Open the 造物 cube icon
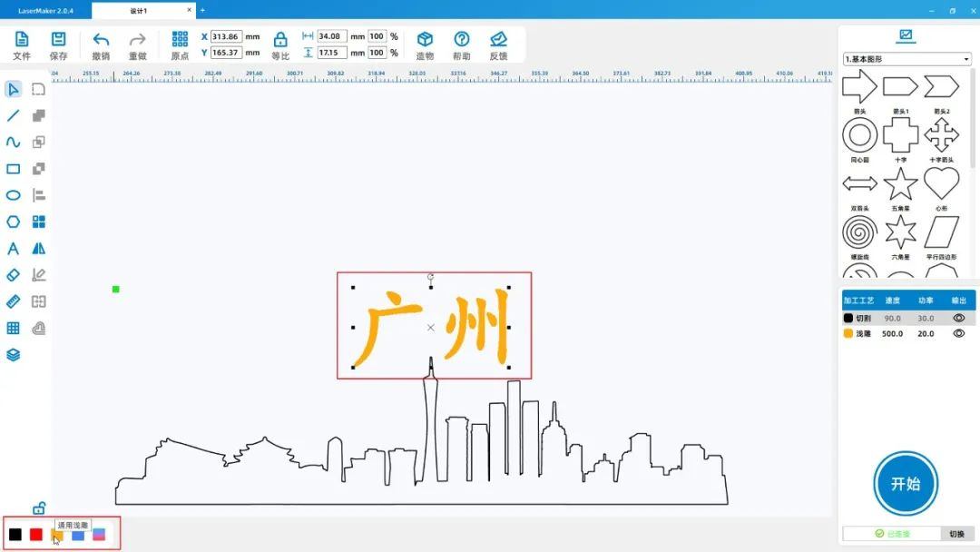Screen dimensions: 980x552 coord(425,40)
